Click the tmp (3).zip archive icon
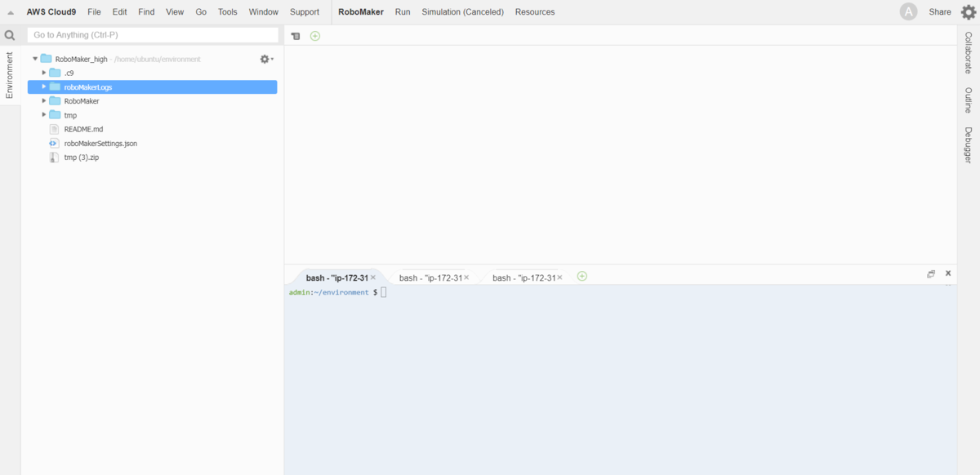The width and height of the screenshot is (980, 475). click(x=55, y=157)
